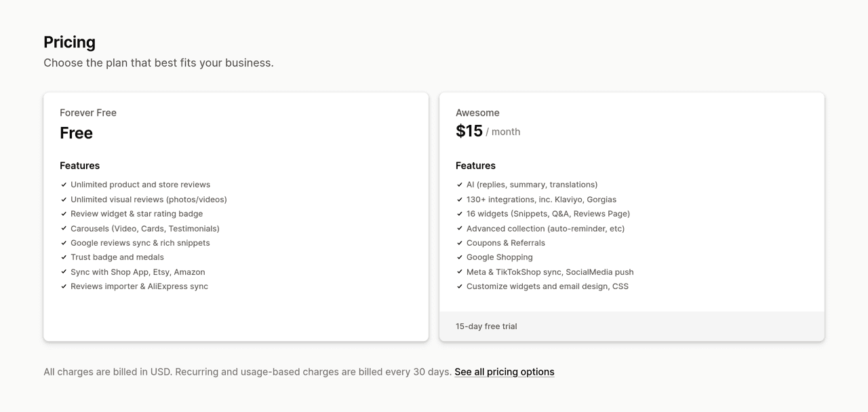Click 'Meta & TikTokShop sync, SocialMedia push'
This screenshot has width=868, height=412.
550,272
